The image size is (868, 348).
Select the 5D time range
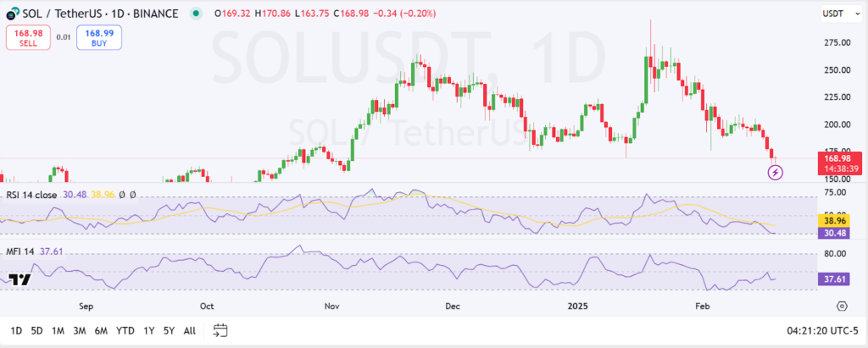(37, 330)
